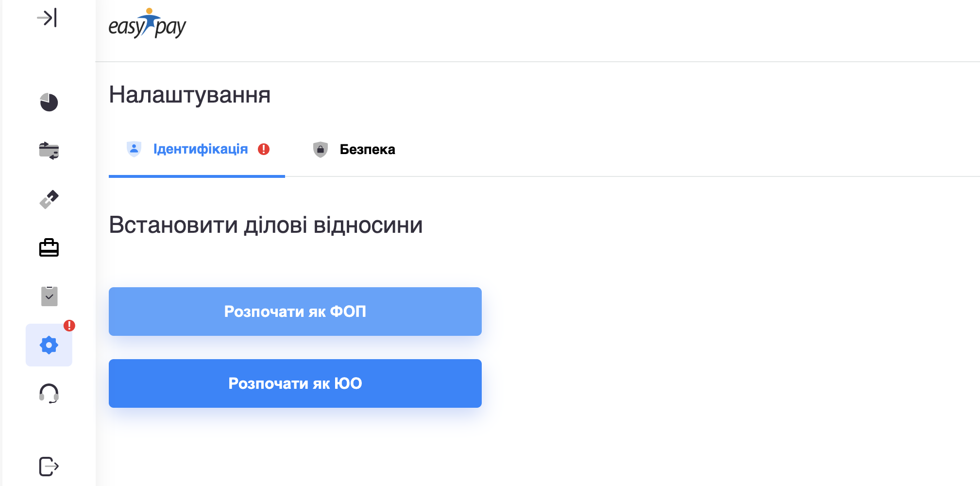
Task: Select the settings gear icon
Action: tap(49, 345)
